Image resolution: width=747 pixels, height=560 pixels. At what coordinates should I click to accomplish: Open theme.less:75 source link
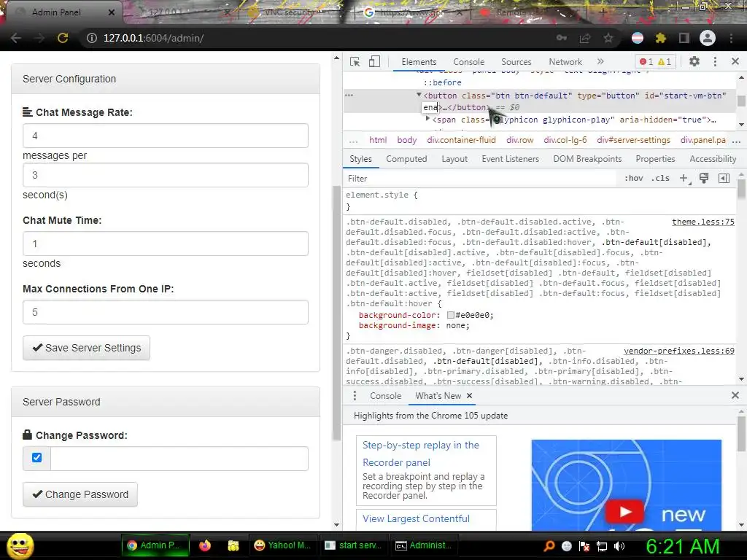(x=703, y=222)
